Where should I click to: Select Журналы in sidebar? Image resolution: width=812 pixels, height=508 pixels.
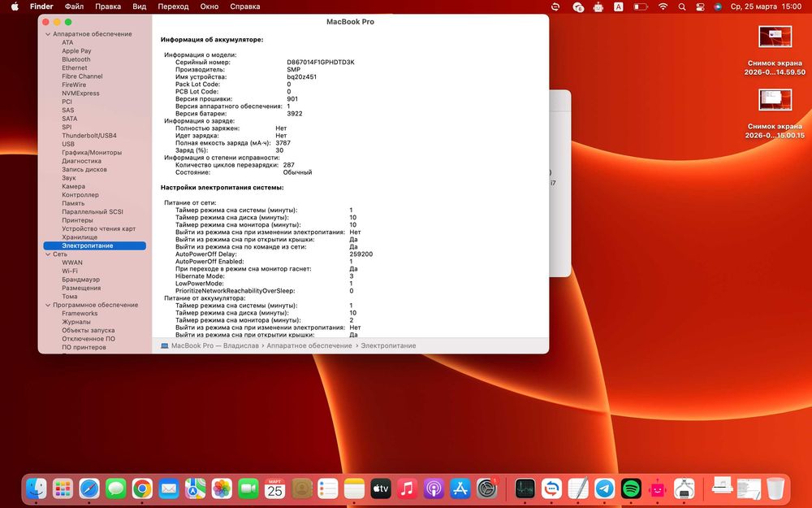click(76, 322)
